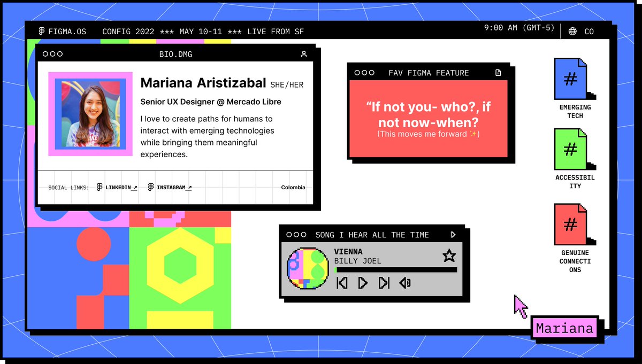Click the ACCESSIBILITY label
The height and width of the screenshot is (364, 642).
575,182
